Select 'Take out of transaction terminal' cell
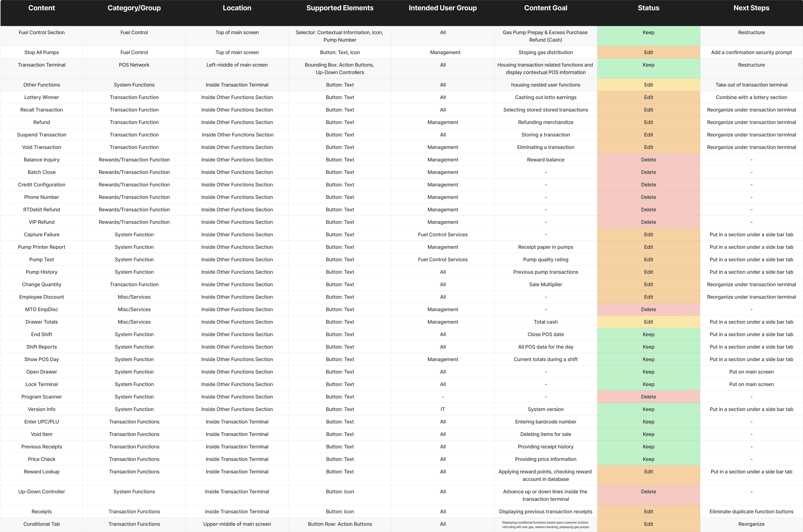The width and height of the screenshot is (803, 532). pos(751,85)
